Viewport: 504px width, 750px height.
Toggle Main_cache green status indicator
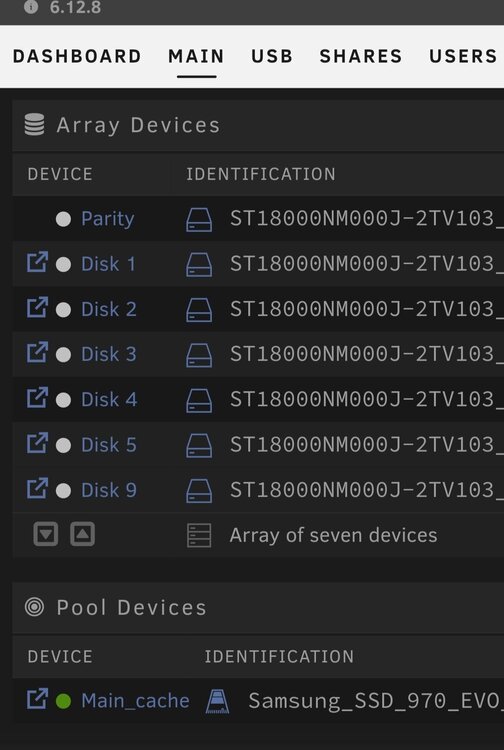tap(63, 701)
